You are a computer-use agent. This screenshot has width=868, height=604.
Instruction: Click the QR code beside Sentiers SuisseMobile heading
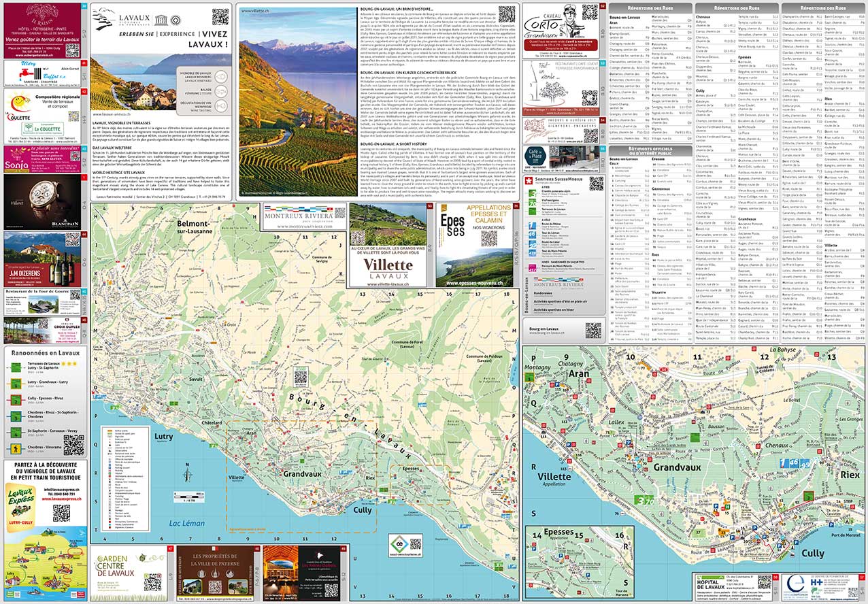click(x=595, y=183)
